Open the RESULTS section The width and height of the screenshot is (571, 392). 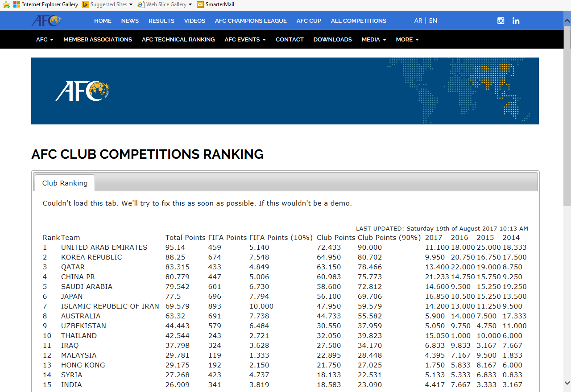[161, 21]
